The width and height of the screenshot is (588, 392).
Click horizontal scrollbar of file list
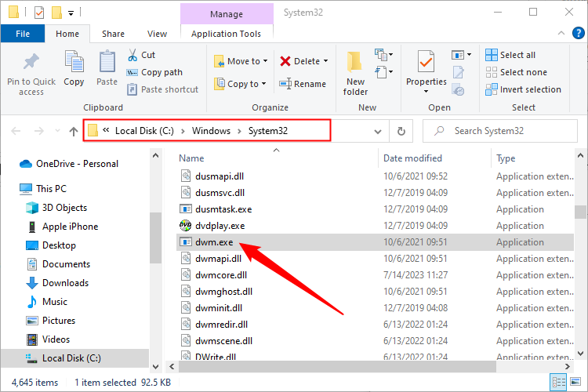(x=337, y=366)
